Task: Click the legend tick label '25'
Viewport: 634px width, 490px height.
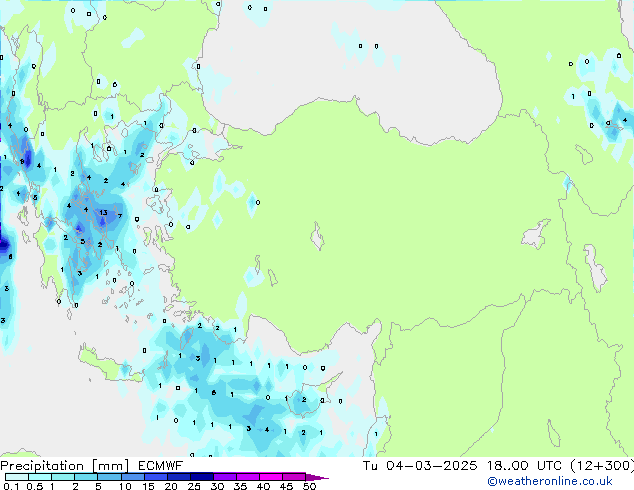Action: (194, 486)
